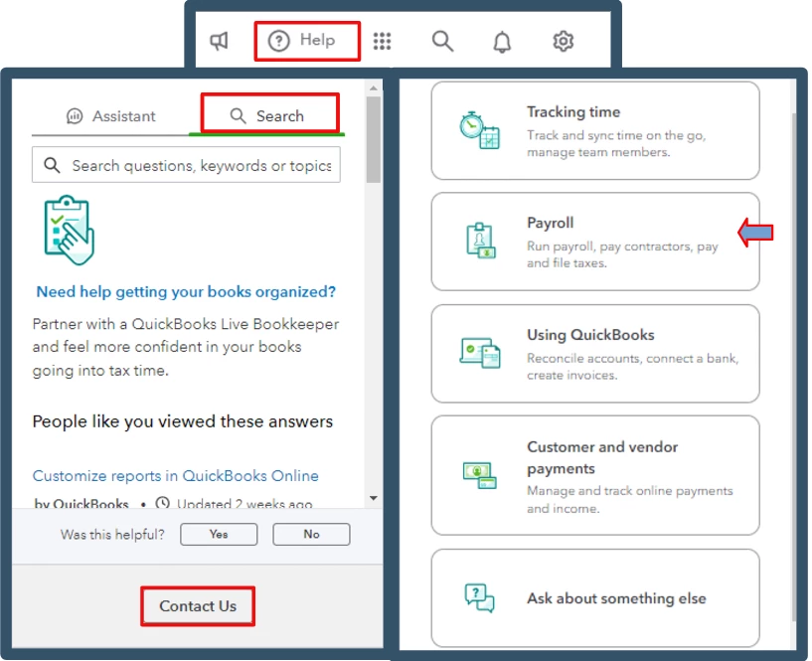This screenshot has width=812, height=661.
Task: Switch to the Search tab
Action: point(267,116)
